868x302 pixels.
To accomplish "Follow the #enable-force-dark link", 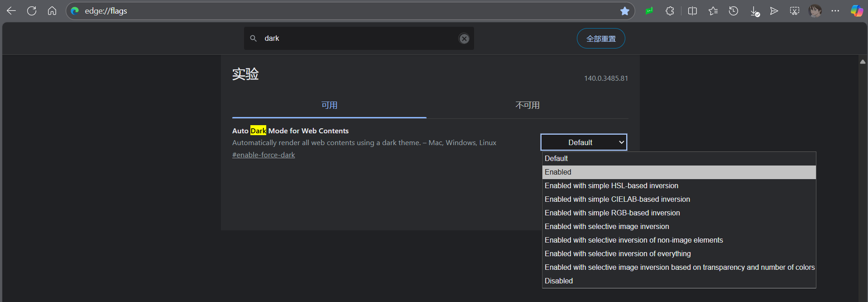I will (264, 155).
